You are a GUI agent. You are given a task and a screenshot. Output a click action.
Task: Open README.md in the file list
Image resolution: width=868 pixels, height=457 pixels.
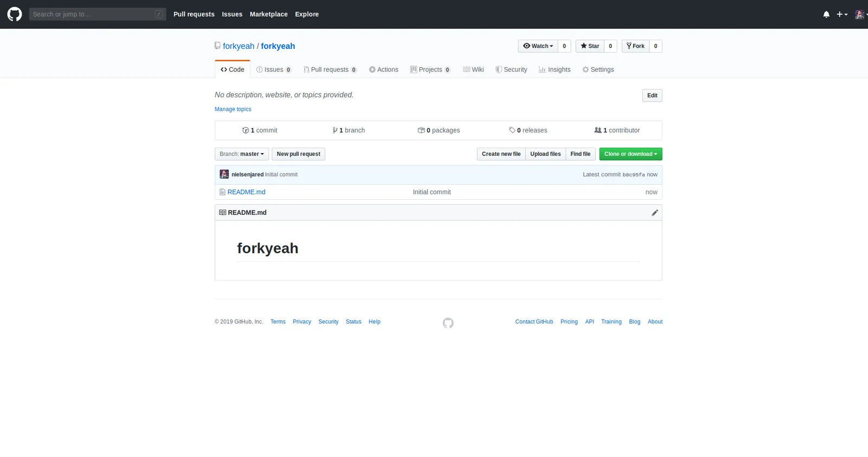tap(246, 192)
